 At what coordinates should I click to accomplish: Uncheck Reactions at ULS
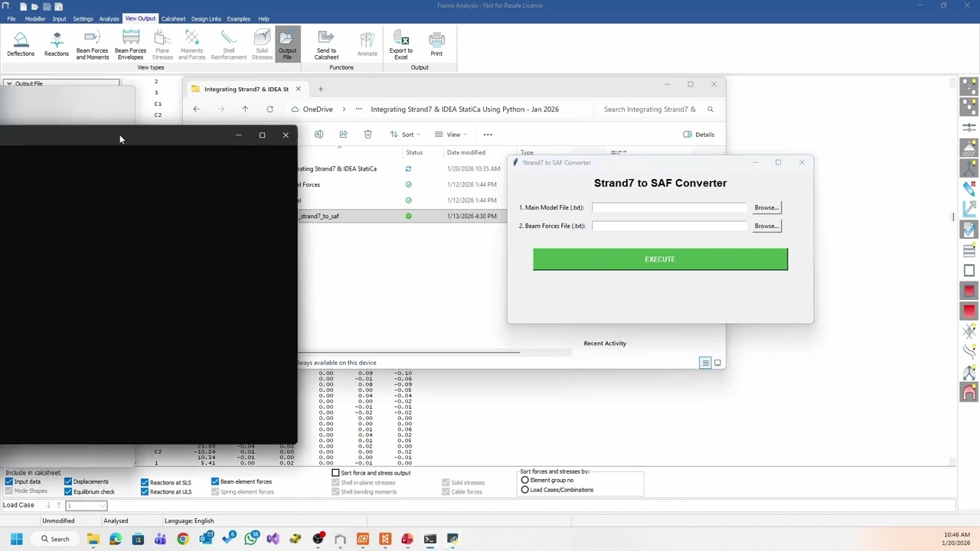pyautogui.click(x=145, y=492)
